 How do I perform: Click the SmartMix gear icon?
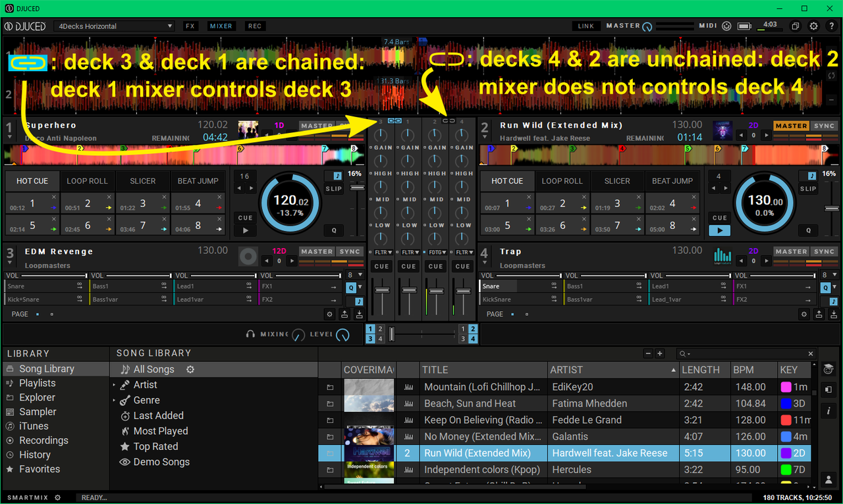coord(58,497)
